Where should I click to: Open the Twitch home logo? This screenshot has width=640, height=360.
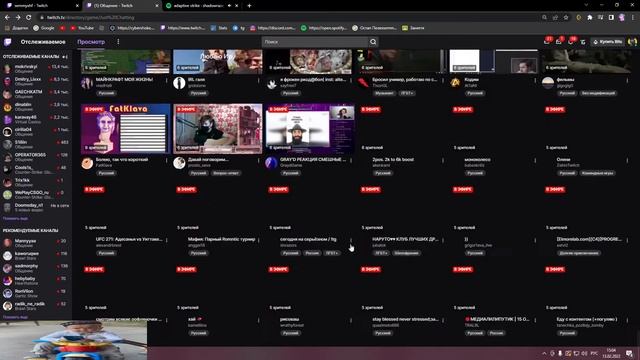click(8, 42)
